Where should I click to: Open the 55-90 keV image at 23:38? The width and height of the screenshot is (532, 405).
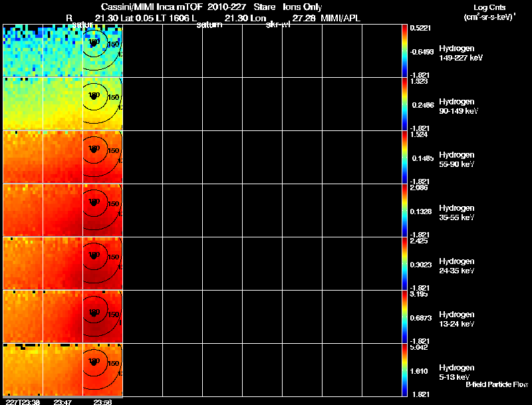click(x=23, y=157)
